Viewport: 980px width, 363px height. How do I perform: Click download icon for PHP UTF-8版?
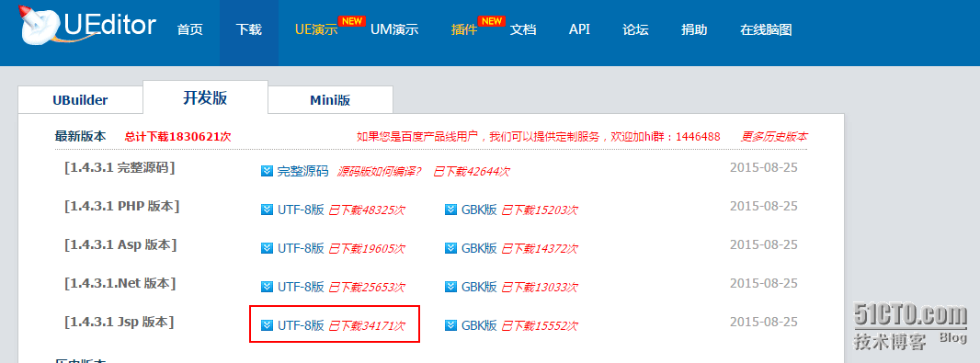267,210
